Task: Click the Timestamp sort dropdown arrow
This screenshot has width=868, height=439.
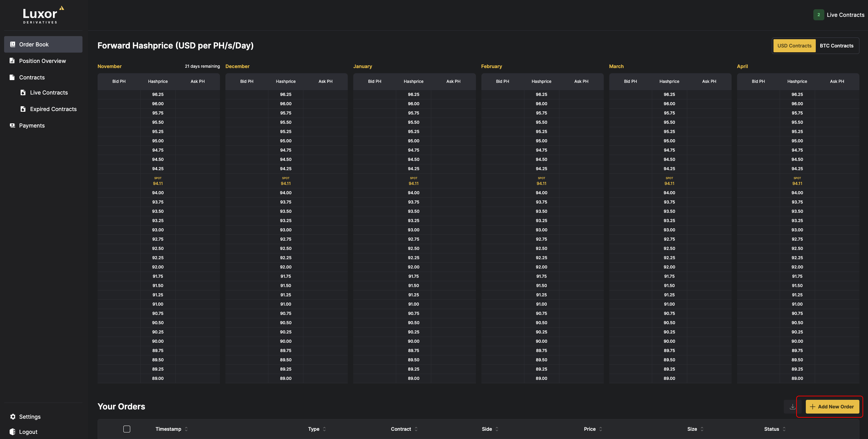Action: tap(186, 429)
